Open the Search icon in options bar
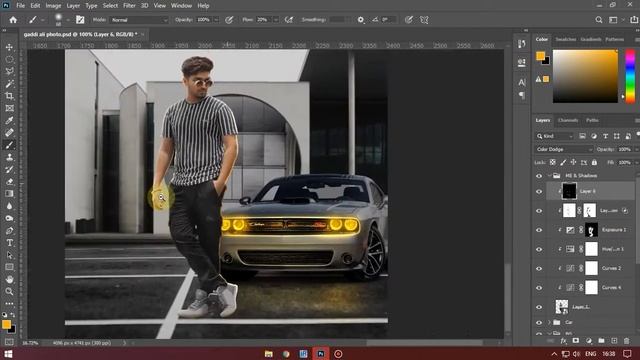Viewport: 640px width, 360px height. pos(598,20)
